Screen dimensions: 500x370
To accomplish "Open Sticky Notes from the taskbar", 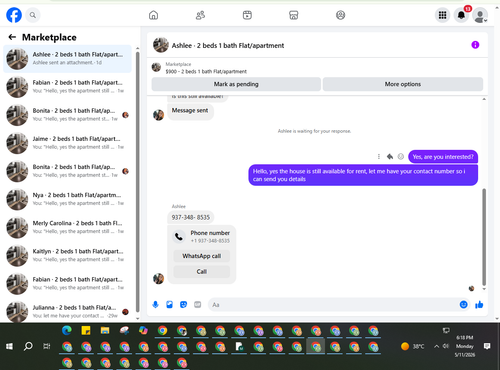I will (86, 330).
